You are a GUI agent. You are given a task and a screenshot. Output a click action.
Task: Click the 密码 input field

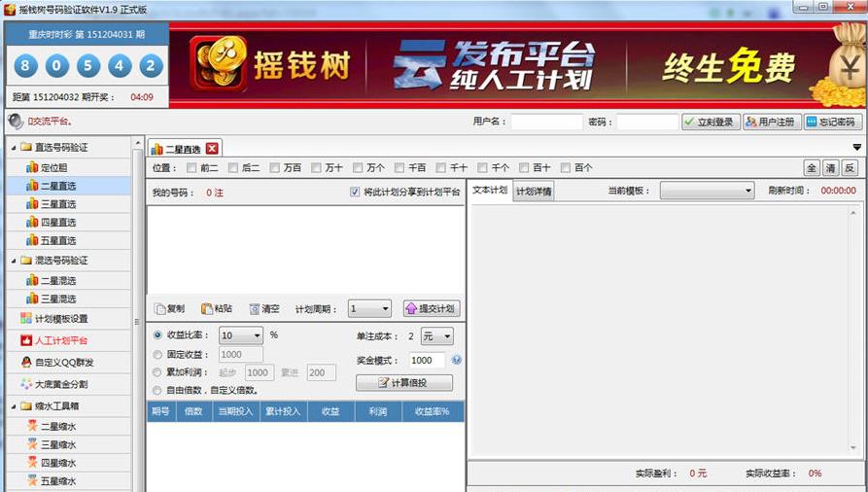pyautogui.click(x=647, y=122)
